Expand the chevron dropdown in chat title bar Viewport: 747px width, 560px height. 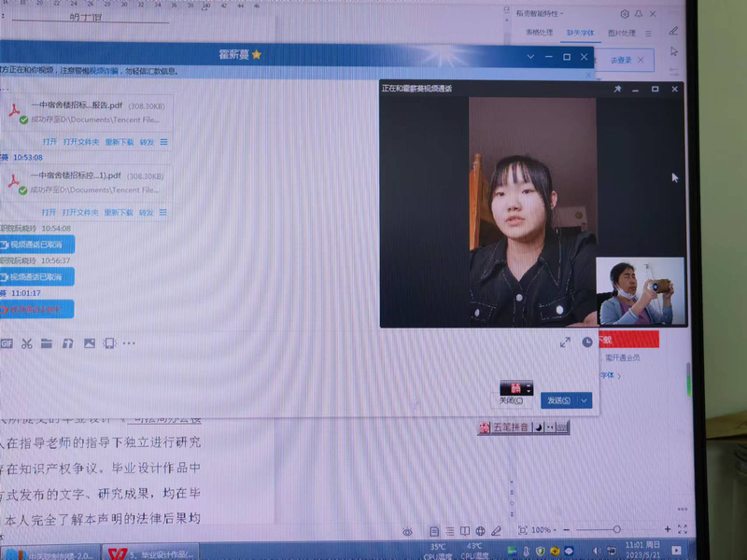point(530,57)
